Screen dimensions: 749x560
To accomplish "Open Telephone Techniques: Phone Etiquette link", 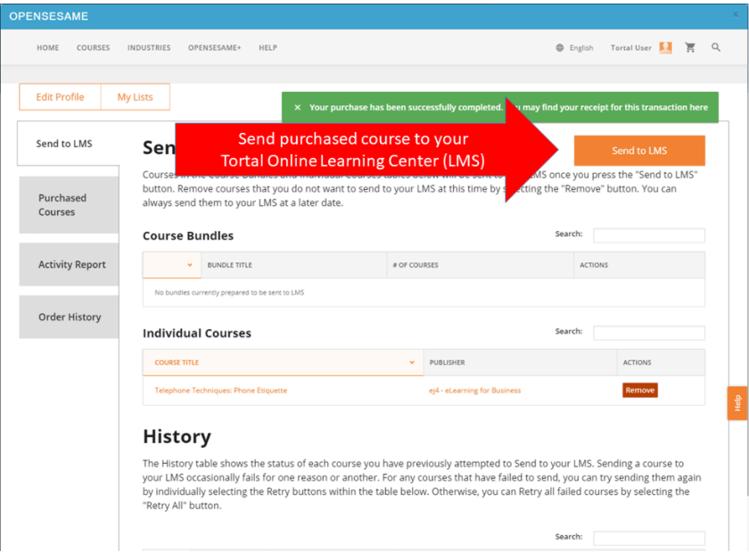I will click(221, 391).
